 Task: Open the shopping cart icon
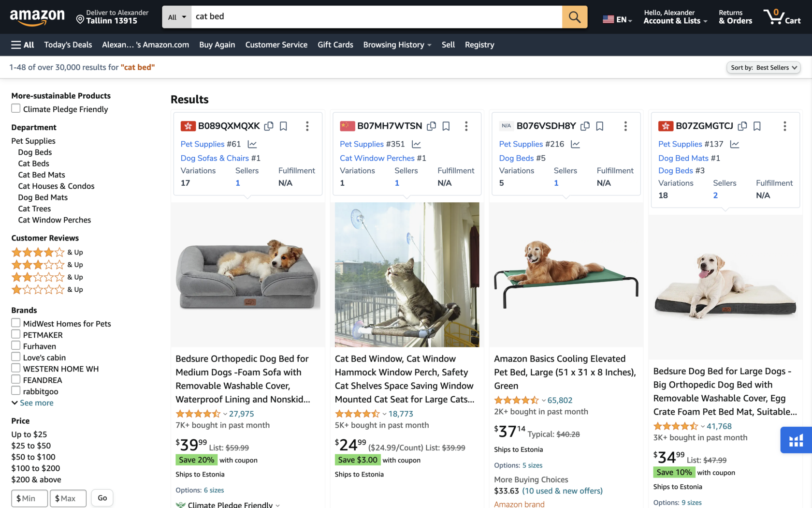782,17
